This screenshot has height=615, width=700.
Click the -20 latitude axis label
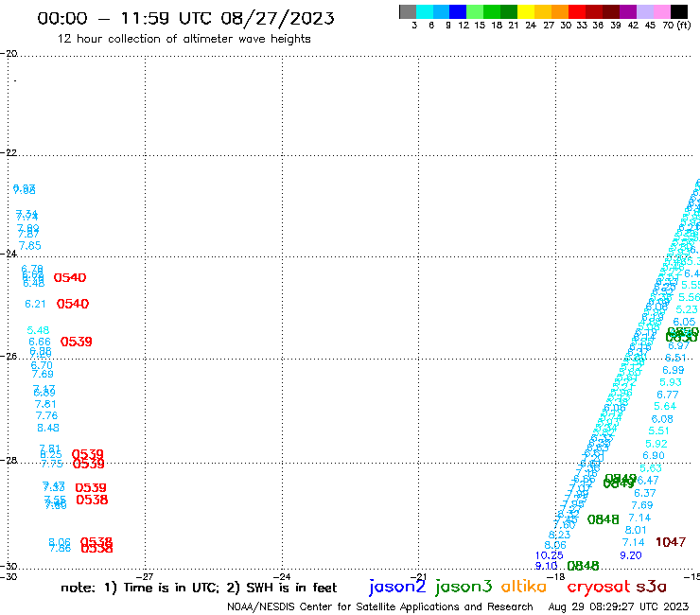[9, 54]
